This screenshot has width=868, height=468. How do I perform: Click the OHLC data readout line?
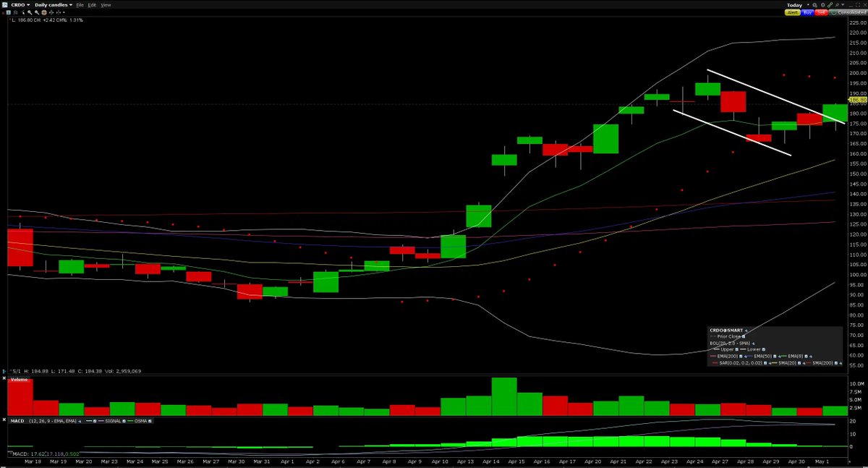[77, 371]
